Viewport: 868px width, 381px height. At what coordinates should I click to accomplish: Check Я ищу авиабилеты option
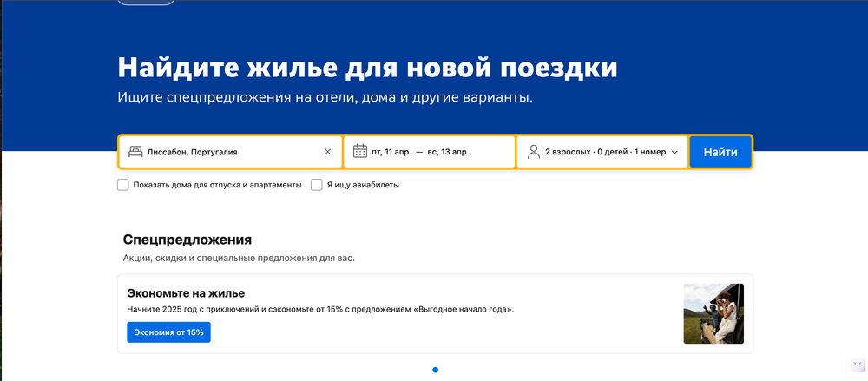click(316, 185)
